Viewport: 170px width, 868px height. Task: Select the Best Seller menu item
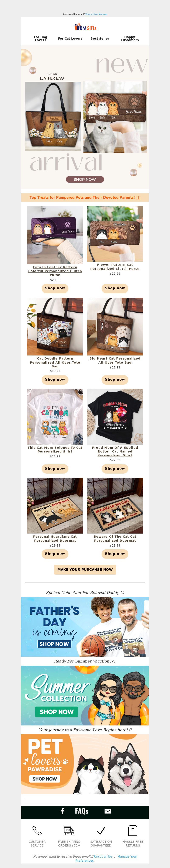pyautogui.click(x=100, y=39)
